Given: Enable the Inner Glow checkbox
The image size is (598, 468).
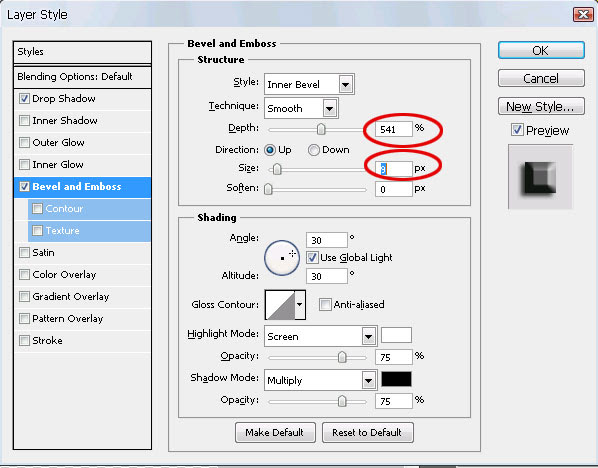Looking at the screenshot, I should point(24,164).
